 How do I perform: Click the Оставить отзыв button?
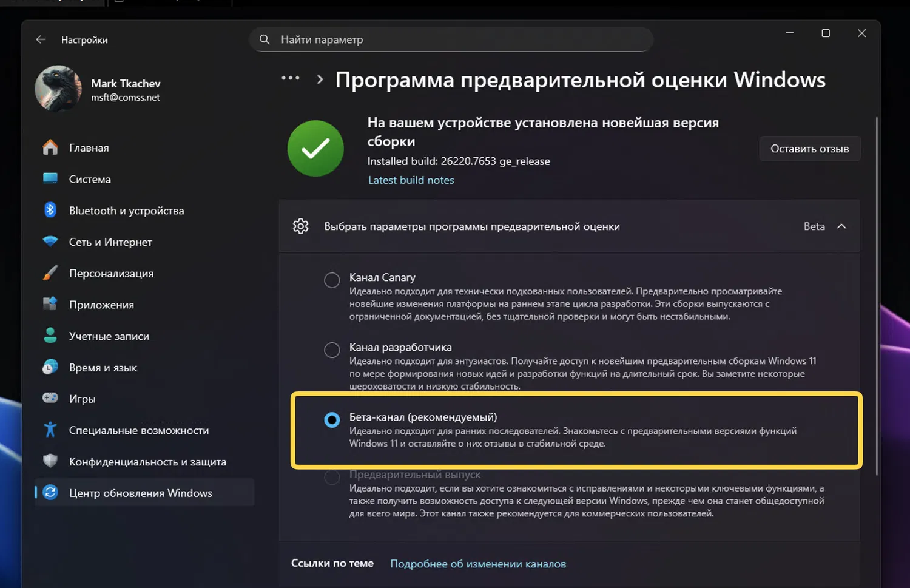coord(810,149)
